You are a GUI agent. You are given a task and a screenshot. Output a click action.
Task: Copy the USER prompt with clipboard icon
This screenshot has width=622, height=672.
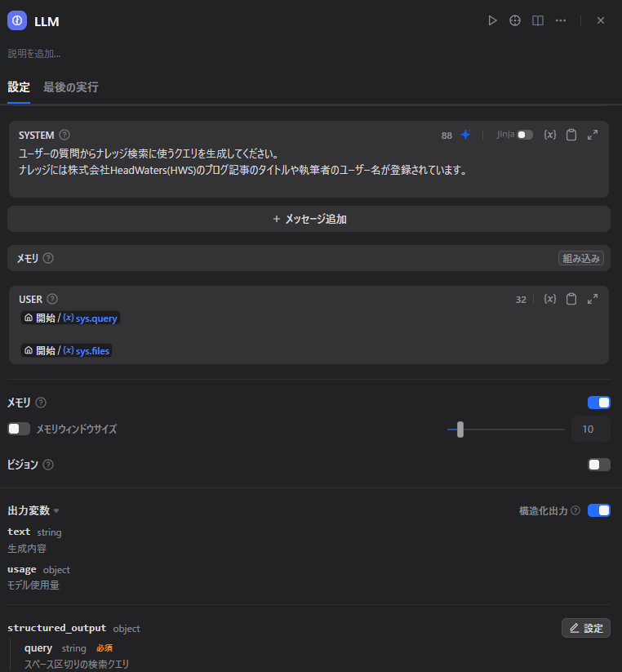coord(571,299)
